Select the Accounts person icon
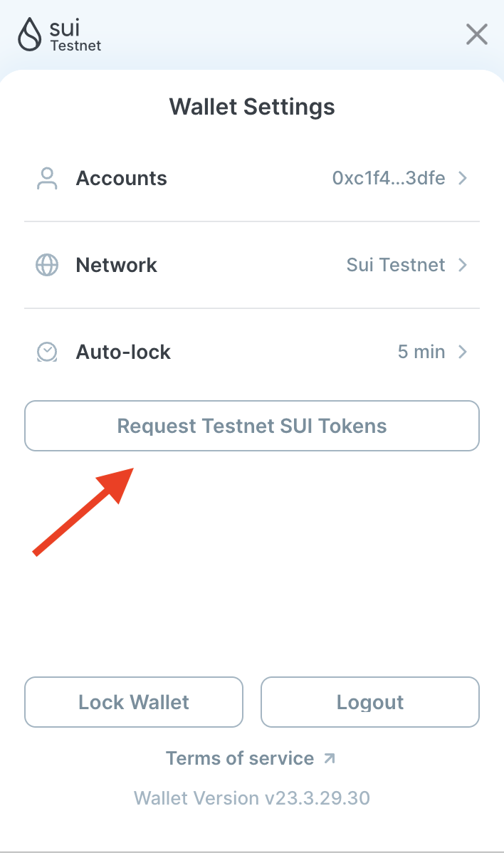Image resolution: width=504 pixels, height=853 pixels. coord(46,178)
